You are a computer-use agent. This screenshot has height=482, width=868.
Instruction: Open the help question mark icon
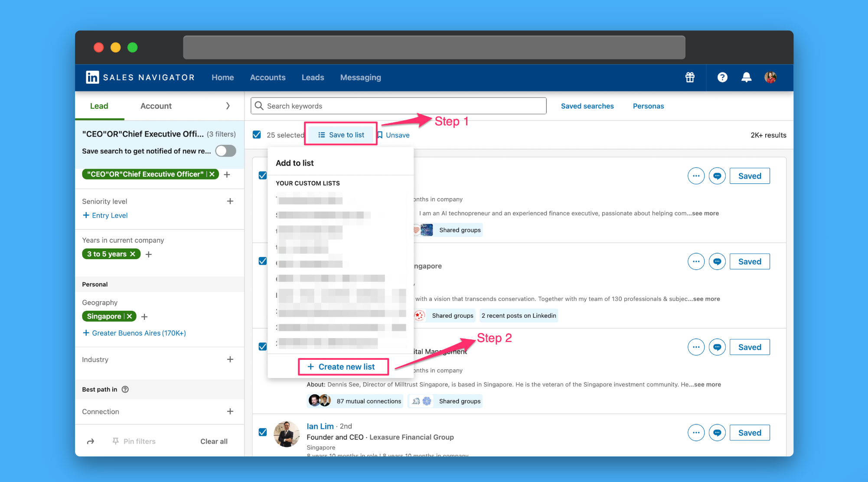(x=722, y=77)
